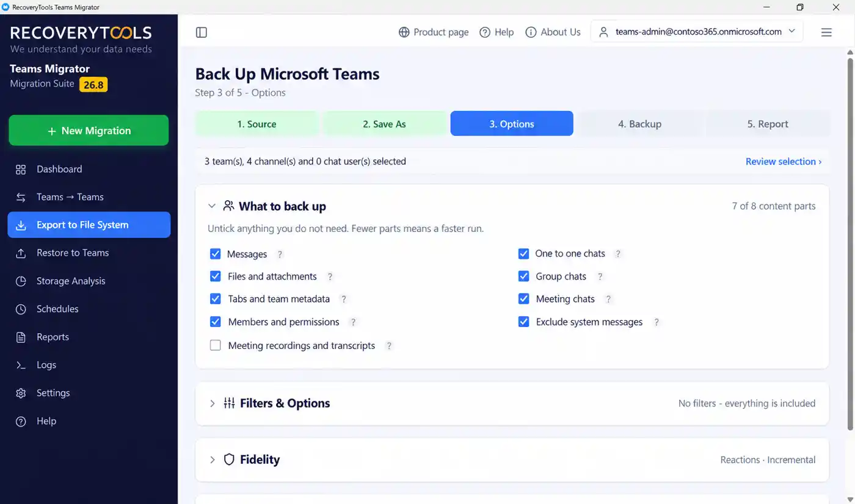Open Dashboard from the sidebar
The width and height of the screenshot is (855, 504).
pos(89,169)
